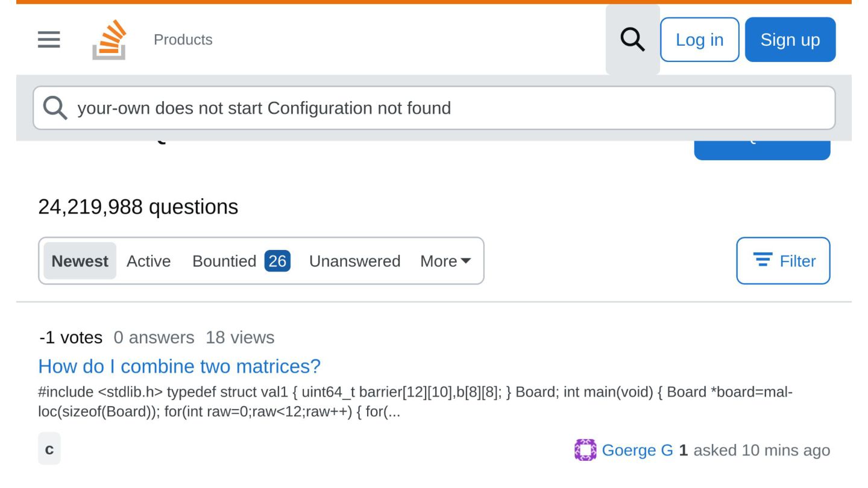This screenshot has height=488, width=868.
Task: Click the Filter lines icon
Action: (763, 261)
